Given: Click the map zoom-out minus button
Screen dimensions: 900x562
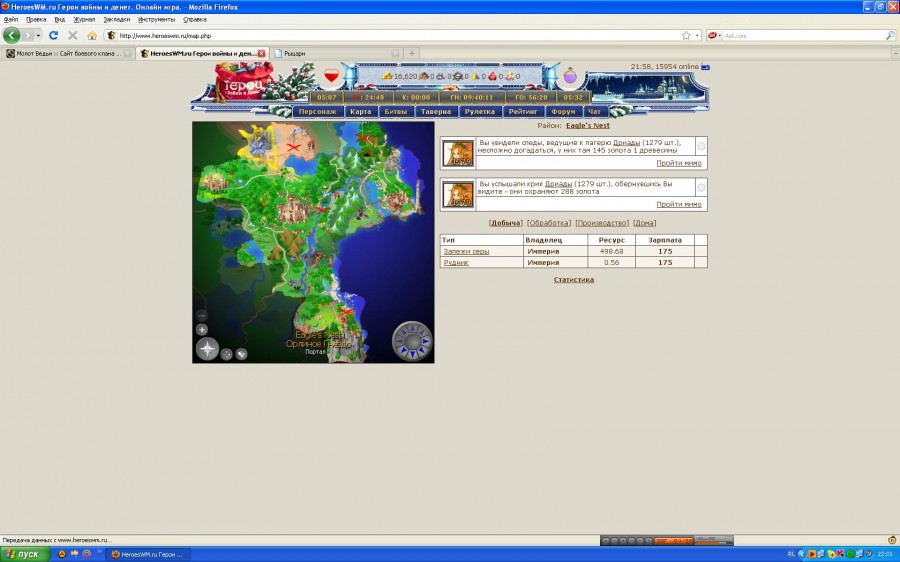Looking at the screenshot, I should click(x=202, y=316).
